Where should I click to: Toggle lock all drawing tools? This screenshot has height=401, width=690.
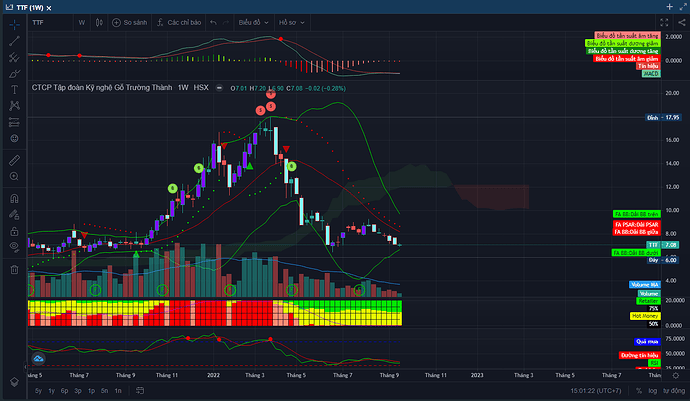pos(14,231)
